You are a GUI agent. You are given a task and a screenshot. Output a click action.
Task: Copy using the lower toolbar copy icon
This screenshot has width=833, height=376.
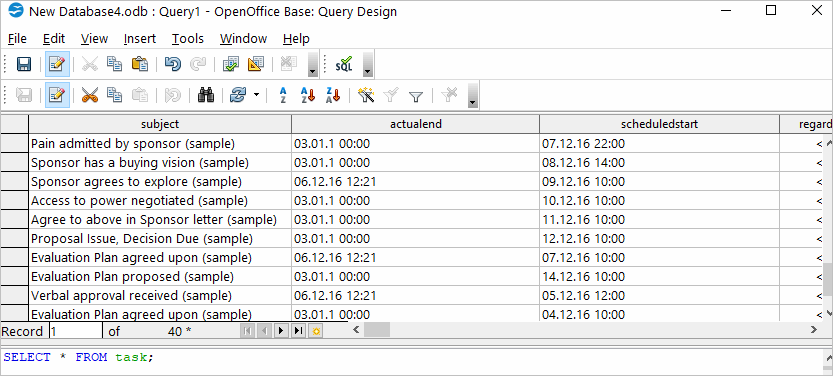[115, 96]
